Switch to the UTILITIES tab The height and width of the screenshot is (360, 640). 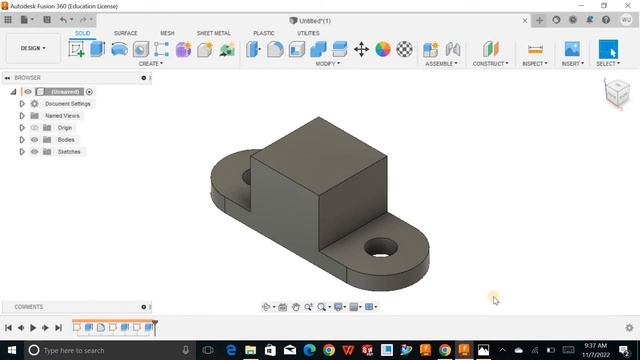[x=308, y=33]
